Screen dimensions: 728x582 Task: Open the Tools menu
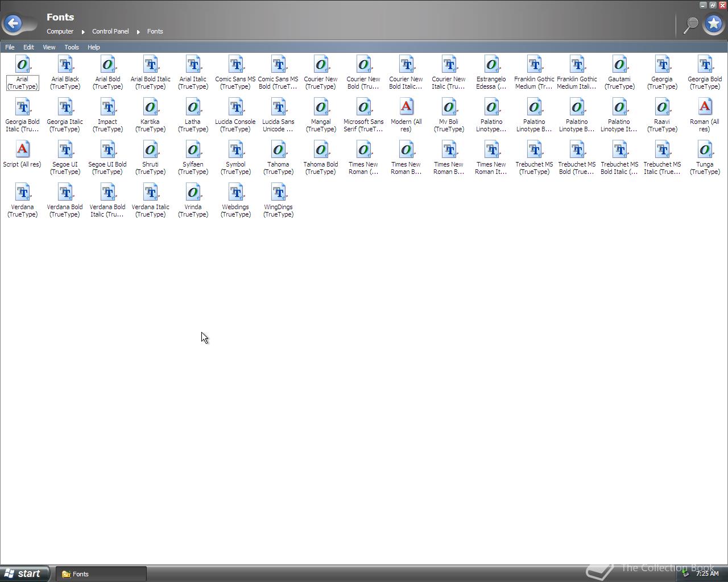pos(72,47)
